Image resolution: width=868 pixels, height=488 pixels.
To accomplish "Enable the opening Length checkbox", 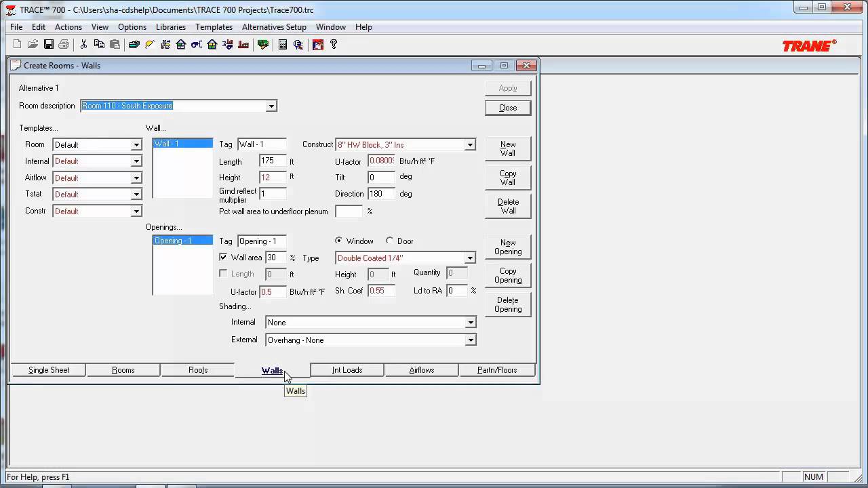I will (x=223, y=274).
